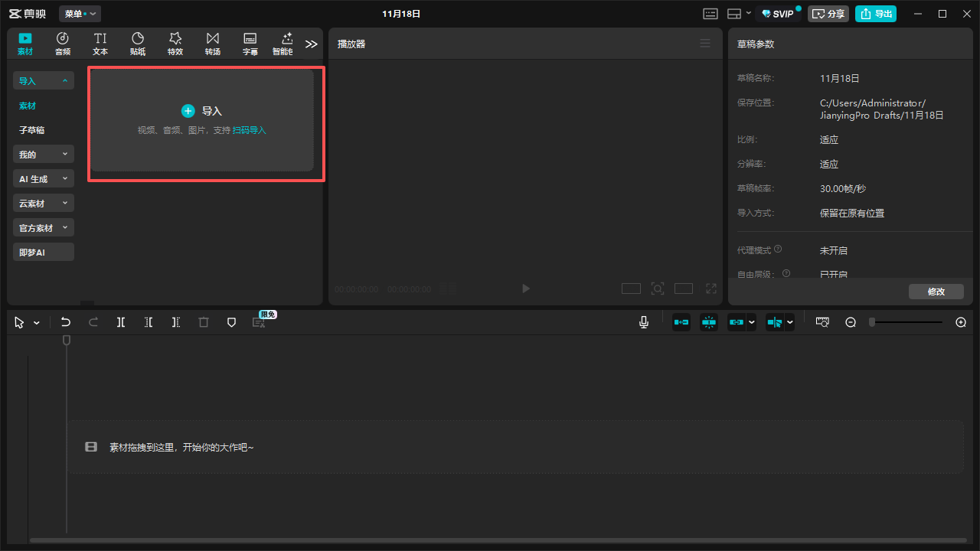Expand the 我的 section in sidebar

pos(44,155)
